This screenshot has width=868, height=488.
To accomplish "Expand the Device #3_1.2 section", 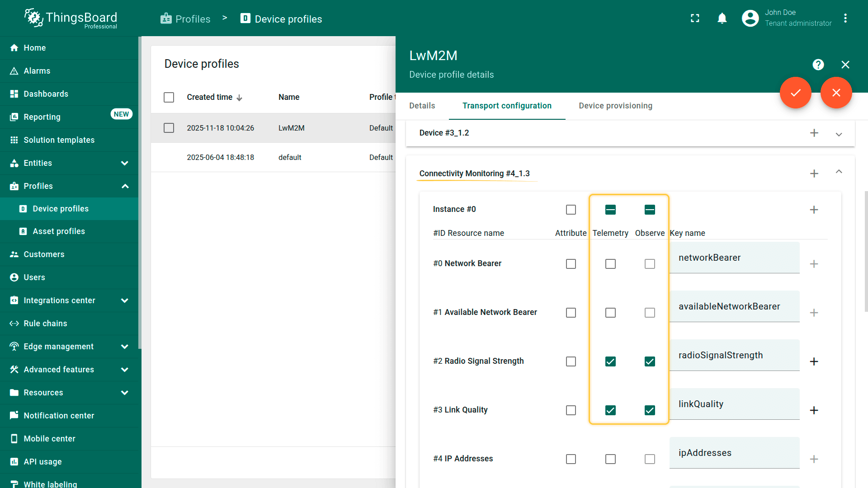I will pyautogui.click(x=839, y=134).
